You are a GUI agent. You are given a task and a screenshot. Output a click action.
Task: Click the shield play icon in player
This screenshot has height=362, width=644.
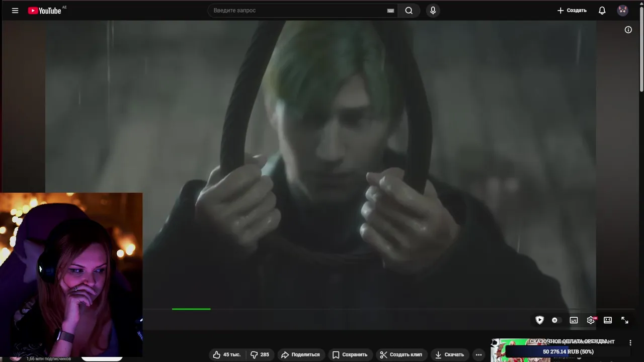[x=539, y=320]
